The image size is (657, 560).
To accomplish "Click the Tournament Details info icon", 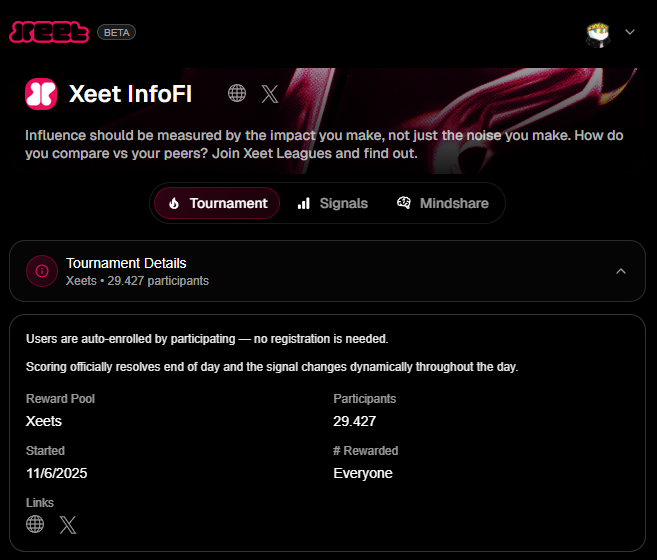I will coord(42,271).
